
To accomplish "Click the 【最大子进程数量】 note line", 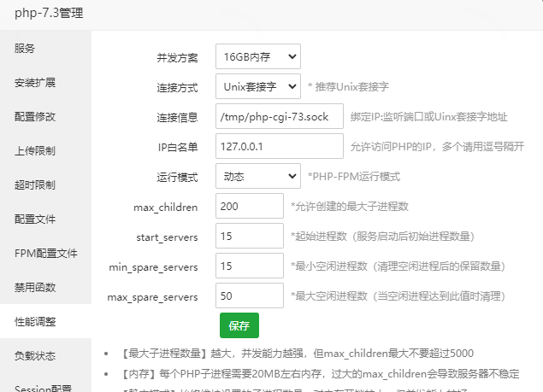I will tap(297, 354).
